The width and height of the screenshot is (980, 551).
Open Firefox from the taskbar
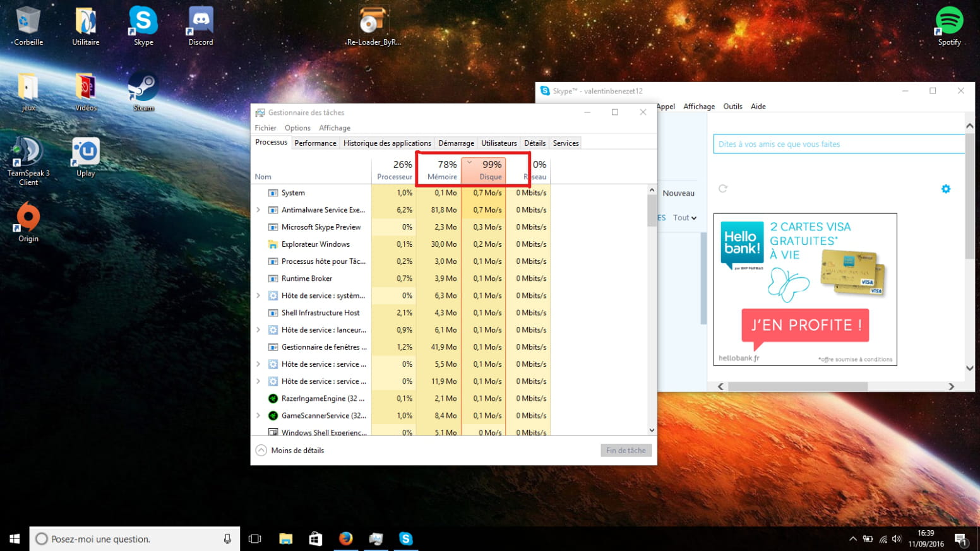(345, 538)
